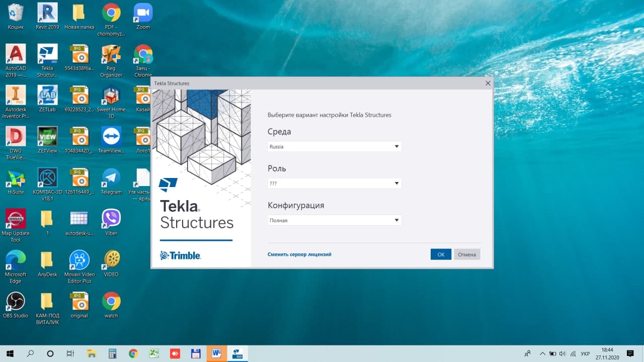Select the Tekla Structures desktop shortcut
644x362 pixels.
click(x=47, y=61)
